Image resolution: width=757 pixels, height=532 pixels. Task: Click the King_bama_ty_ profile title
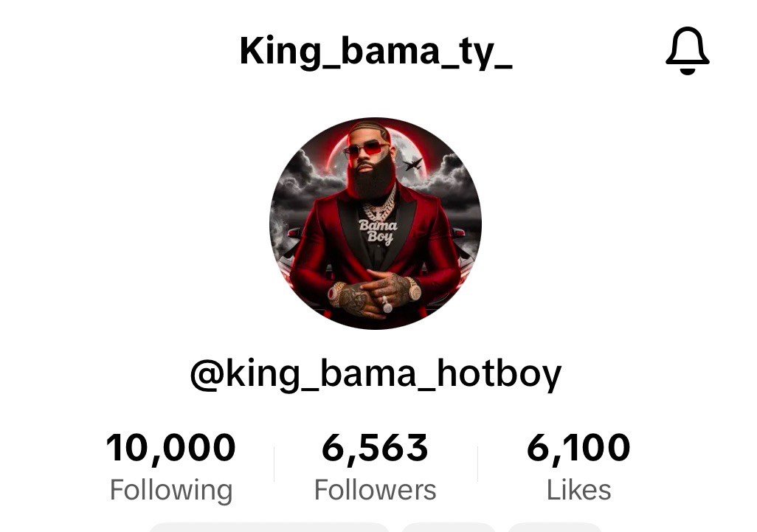click(x=376, y=51)
